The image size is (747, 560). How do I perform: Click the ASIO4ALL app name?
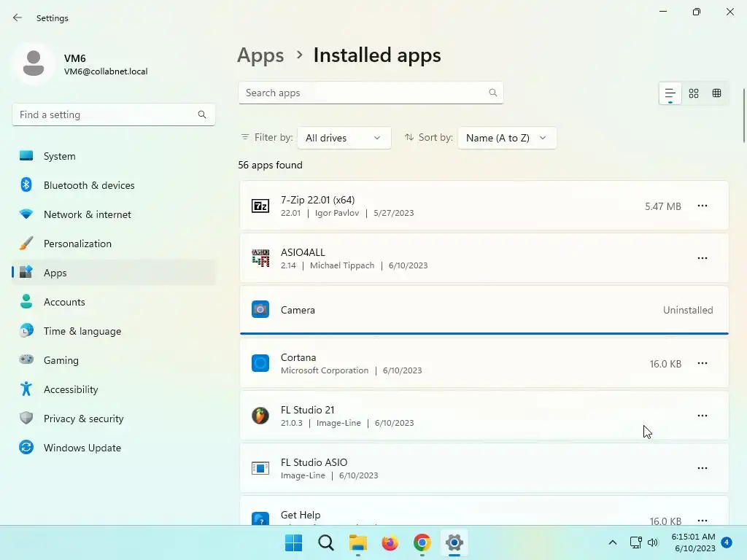[303, 252]
